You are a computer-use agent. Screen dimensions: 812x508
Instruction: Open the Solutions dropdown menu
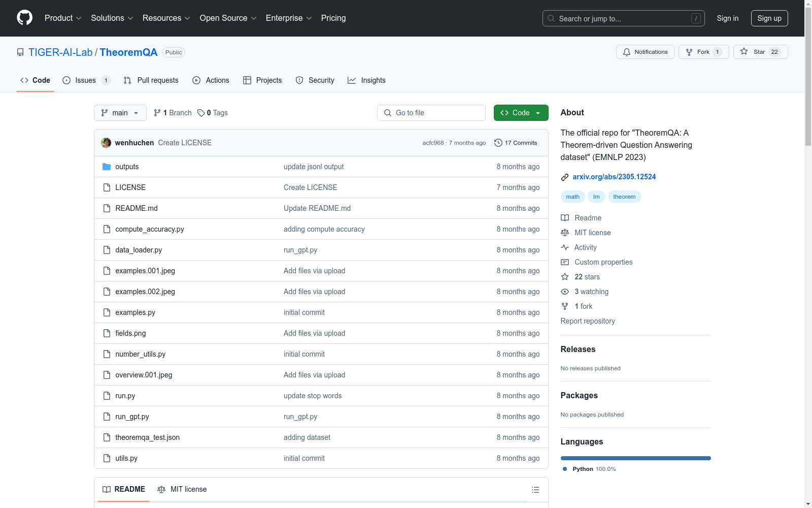pyautogui.click(x=112, y=18)
